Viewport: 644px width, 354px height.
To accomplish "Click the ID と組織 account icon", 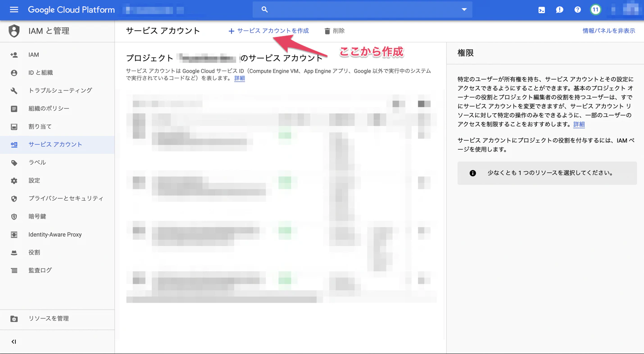I will coord(14,73).
